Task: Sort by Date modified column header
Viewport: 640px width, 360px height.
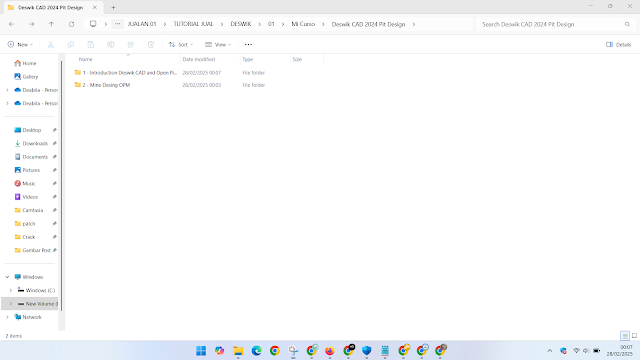Action: tap(210, 59)
